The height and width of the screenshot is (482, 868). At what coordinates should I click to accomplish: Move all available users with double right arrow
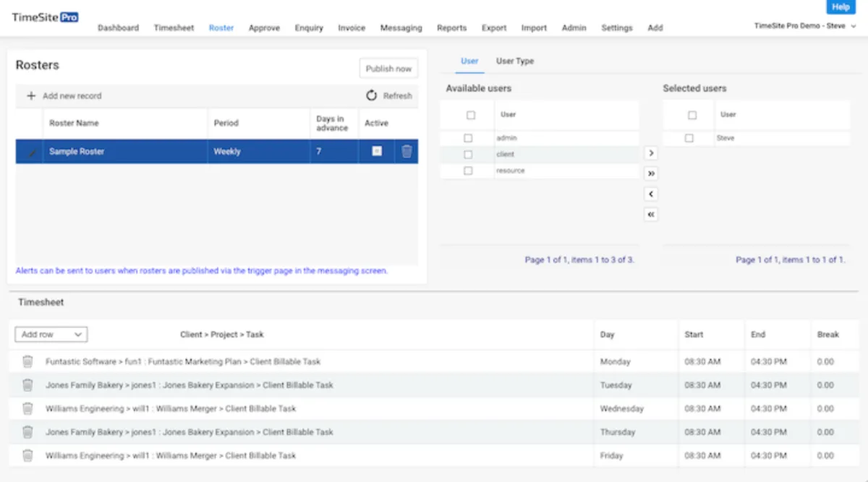click(650, 173)
